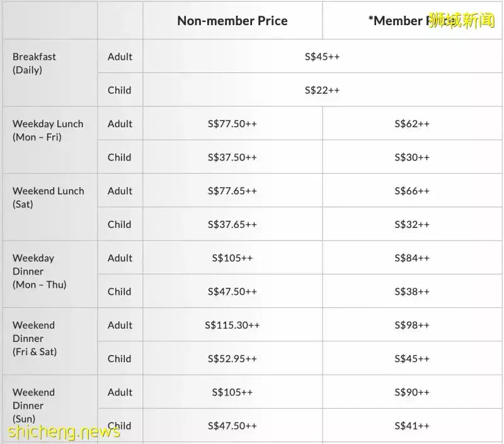Select Weekday Dinner (Mon – Thu) label

[39, 271]
